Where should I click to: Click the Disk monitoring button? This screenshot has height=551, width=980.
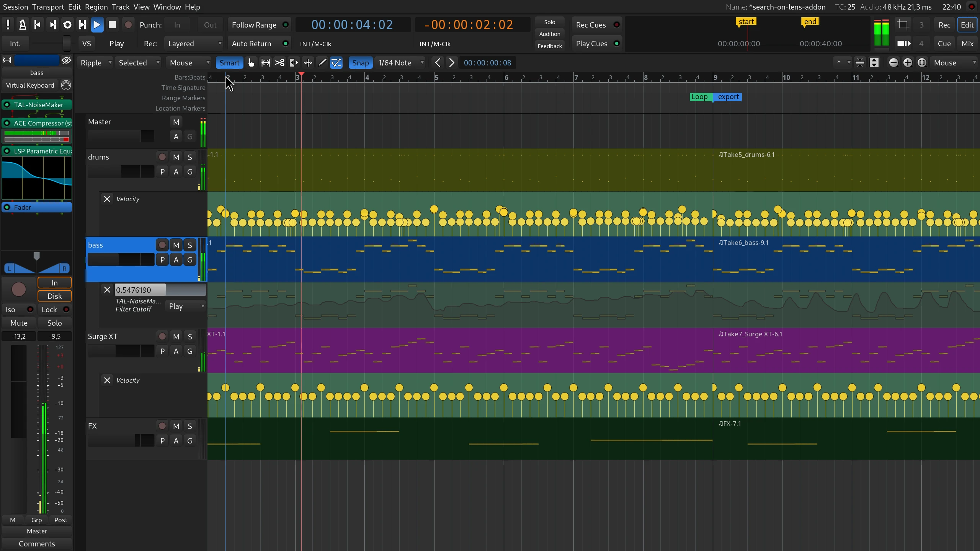pyautogui.click(x=54, y=296)
